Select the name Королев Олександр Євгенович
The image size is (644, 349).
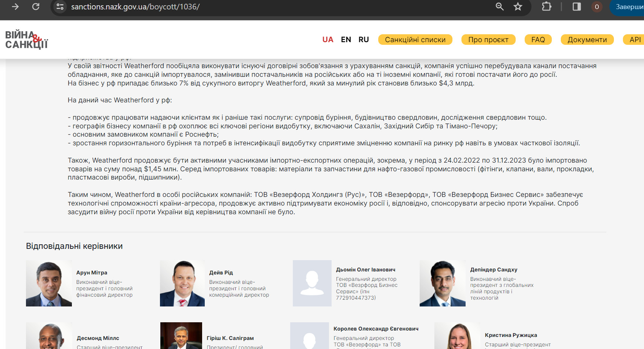coord(376,329)
